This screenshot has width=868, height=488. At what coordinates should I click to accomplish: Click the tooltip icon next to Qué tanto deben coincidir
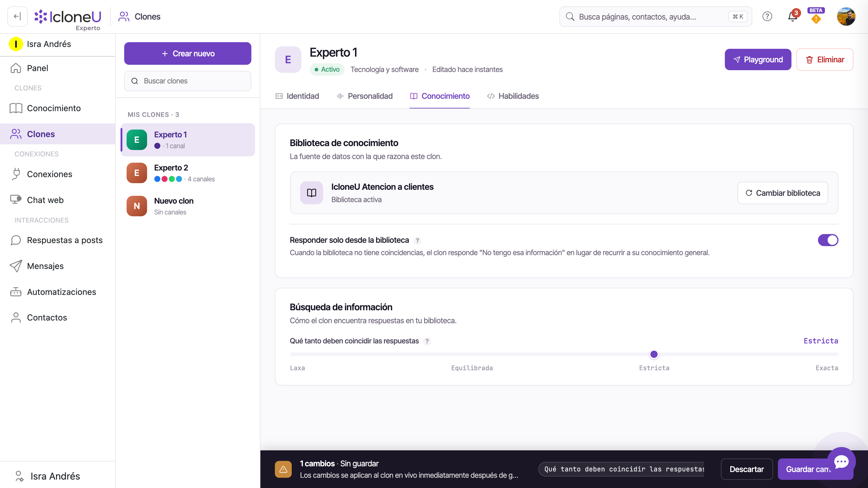point(427,341)
